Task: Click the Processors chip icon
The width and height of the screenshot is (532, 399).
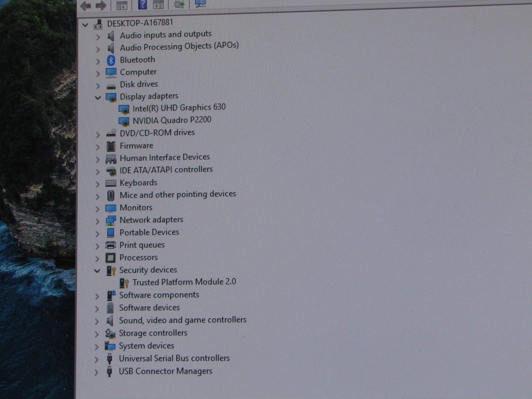Action: pyautogui.click(x=110, y=258)
